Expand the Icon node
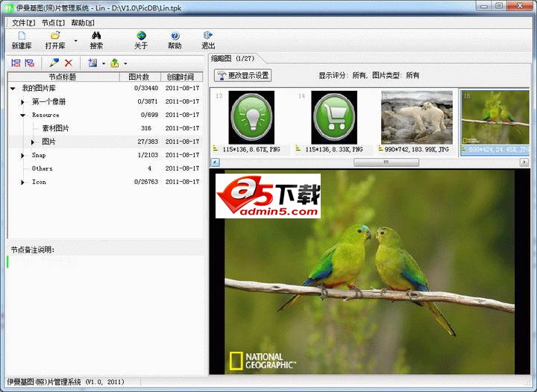This screenshot has height=392, width=537. click(22, 183)
